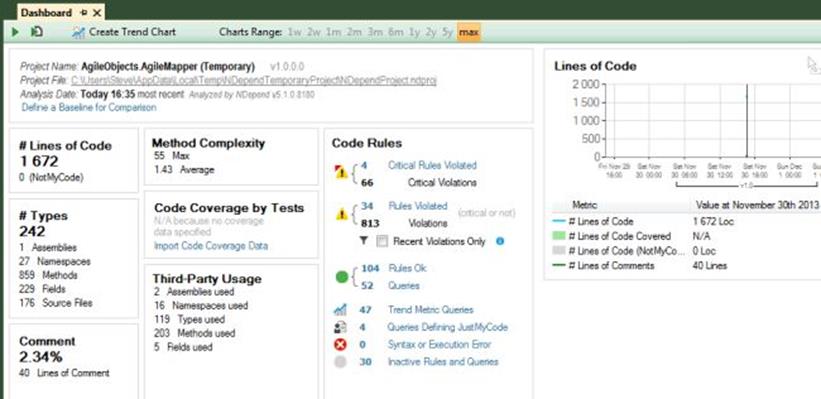Select the max charts range
This screenshot has width=821, height=399.
coord(469,32)
